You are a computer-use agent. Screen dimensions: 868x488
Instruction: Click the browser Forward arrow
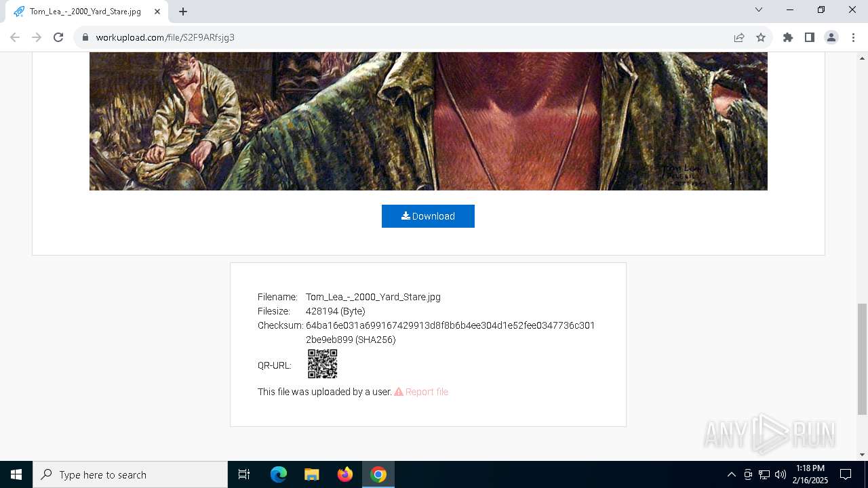(37, 37)
